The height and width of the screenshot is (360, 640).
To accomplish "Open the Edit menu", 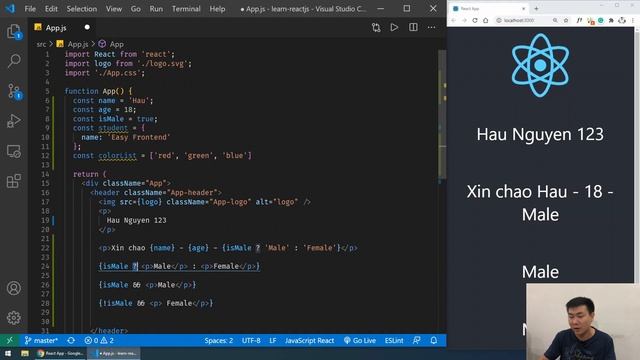I will coord(51,9).
